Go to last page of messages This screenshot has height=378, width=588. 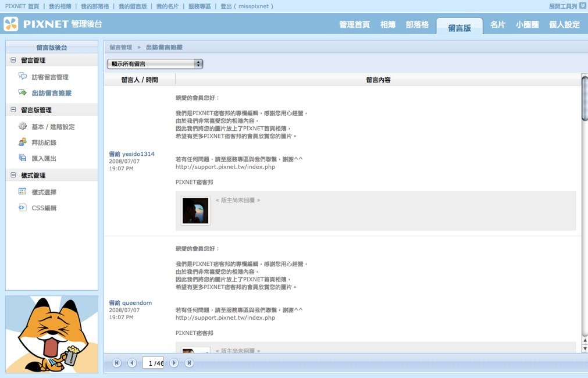point(189,363)
